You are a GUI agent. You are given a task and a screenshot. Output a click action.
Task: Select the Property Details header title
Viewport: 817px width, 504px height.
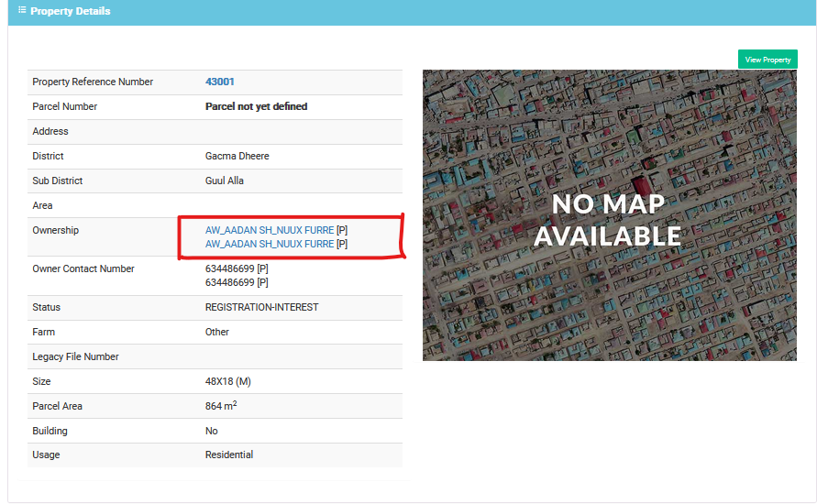[x=71, y=11]
